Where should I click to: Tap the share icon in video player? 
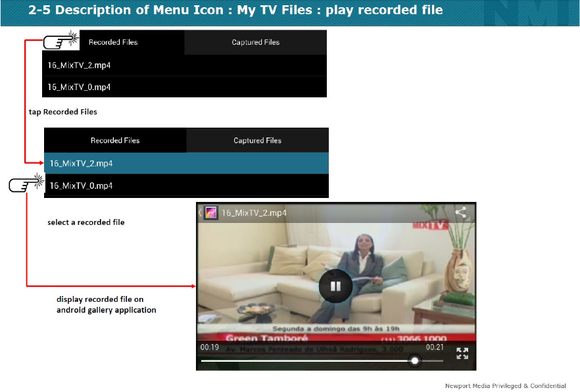point(460,212)
